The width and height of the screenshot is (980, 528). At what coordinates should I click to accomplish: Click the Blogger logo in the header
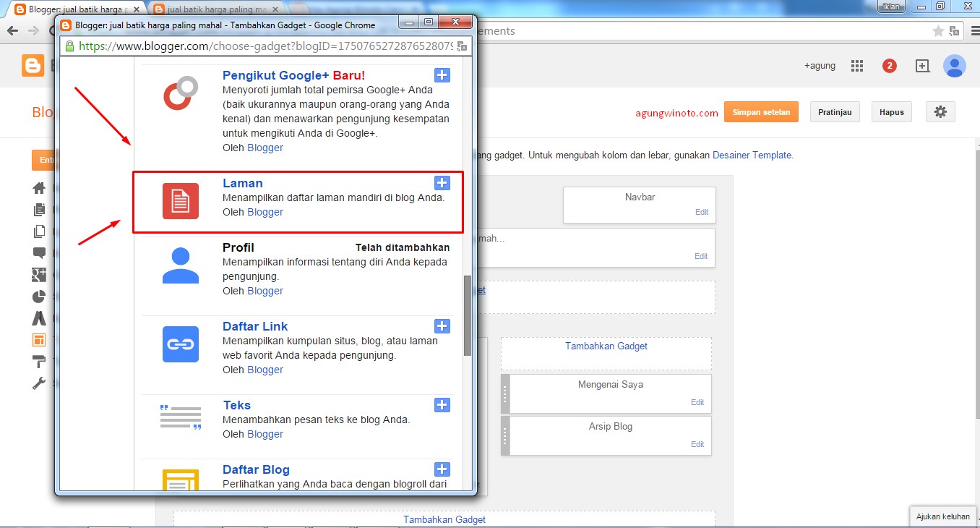[x=33, y=66]
